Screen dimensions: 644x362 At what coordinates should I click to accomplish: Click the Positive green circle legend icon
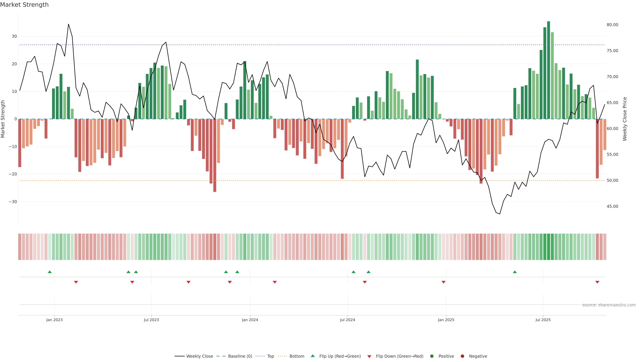pos(432,356)
